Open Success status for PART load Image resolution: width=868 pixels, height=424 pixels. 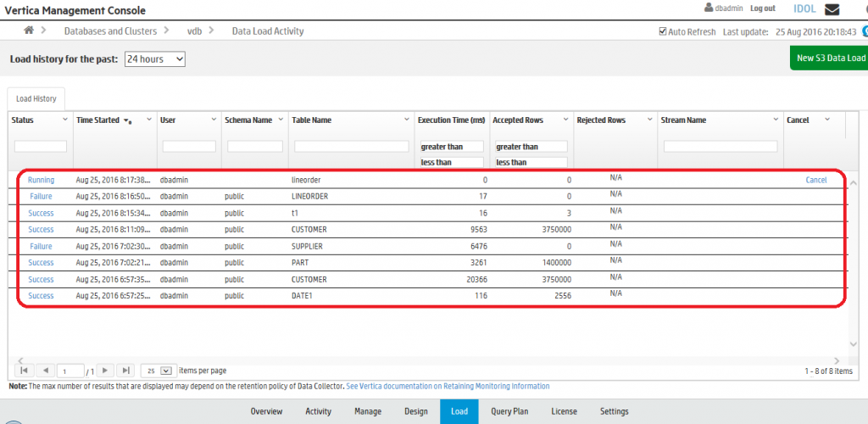coord(41,263)
